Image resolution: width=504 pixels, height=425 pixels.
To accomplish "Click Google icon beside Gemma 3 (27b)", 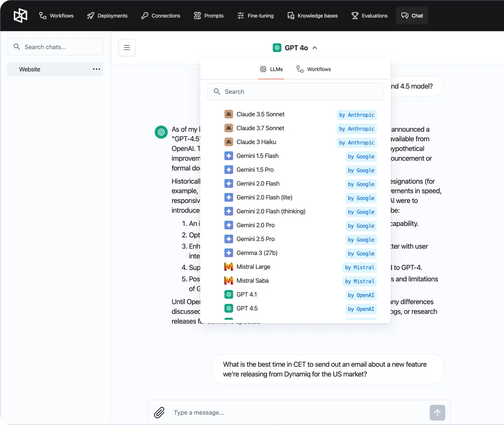I will pos(229,253).
